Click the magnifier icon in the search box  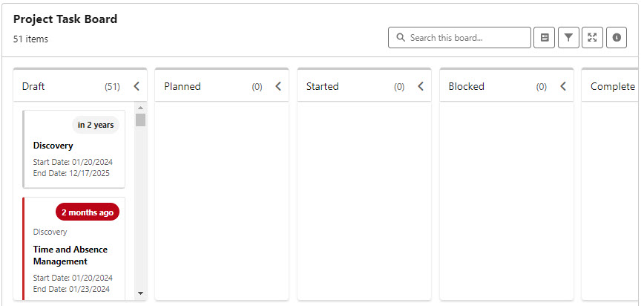pyautogui.click(x=401, y=38)
